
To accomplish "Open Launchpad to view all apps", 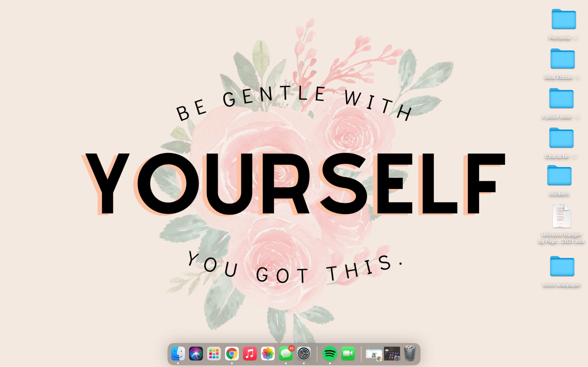I will (x=214, y=354).
